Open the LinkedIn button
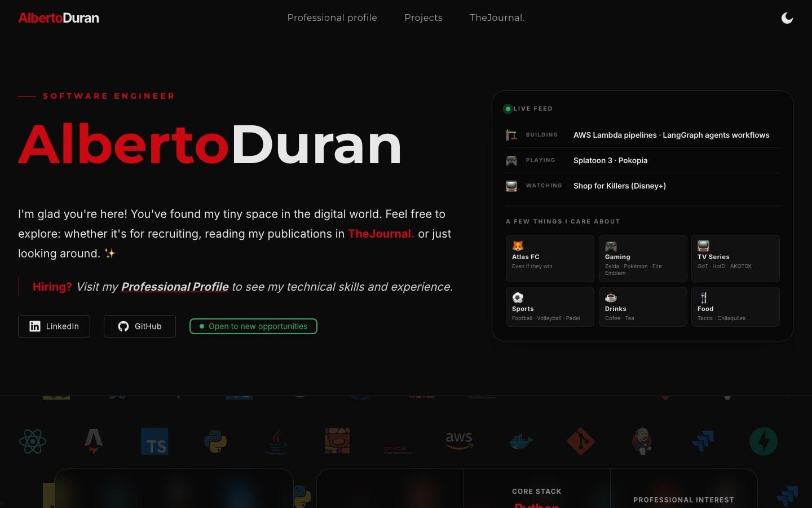The height and width of the screenshot is (508, 812). [54, 326]
